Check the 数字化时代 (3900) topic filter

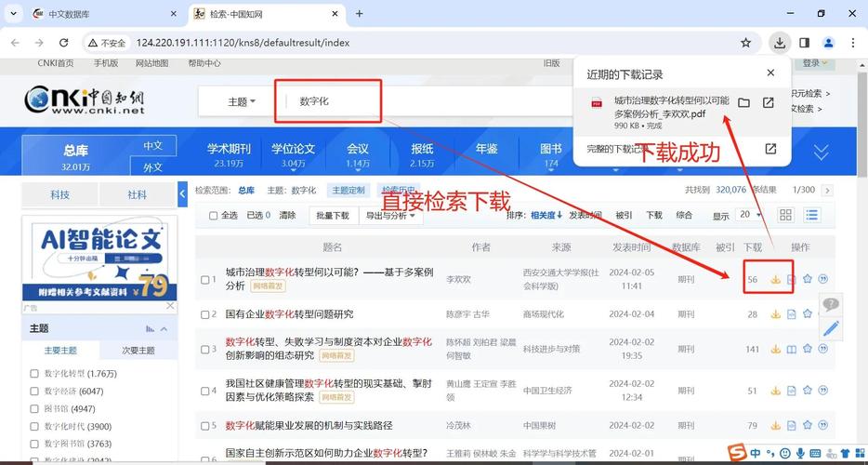tap(34, 426)
